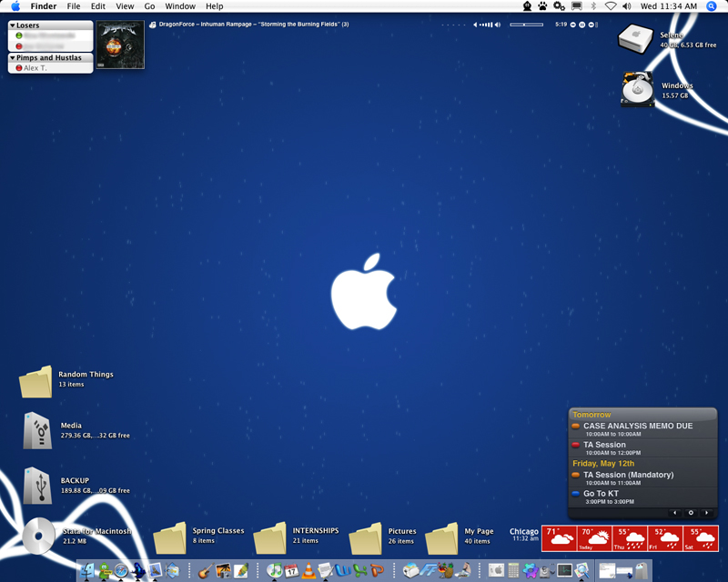Image resolution: width=728 pixels, height=582 pixels.
Task: Adjust the music widget volume bars
Action: coord(486,25)
